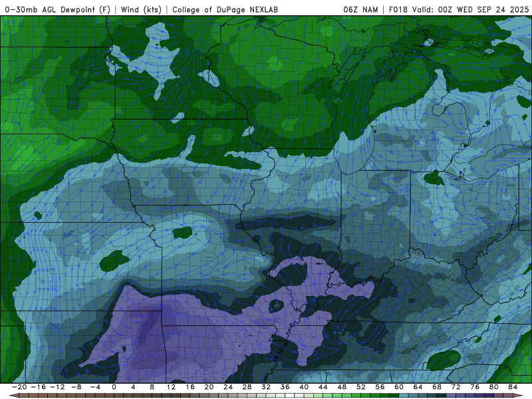Screen dimensions: 532x399
Task: Click the teal-blue color bar segment below 60
Action: 404,396
